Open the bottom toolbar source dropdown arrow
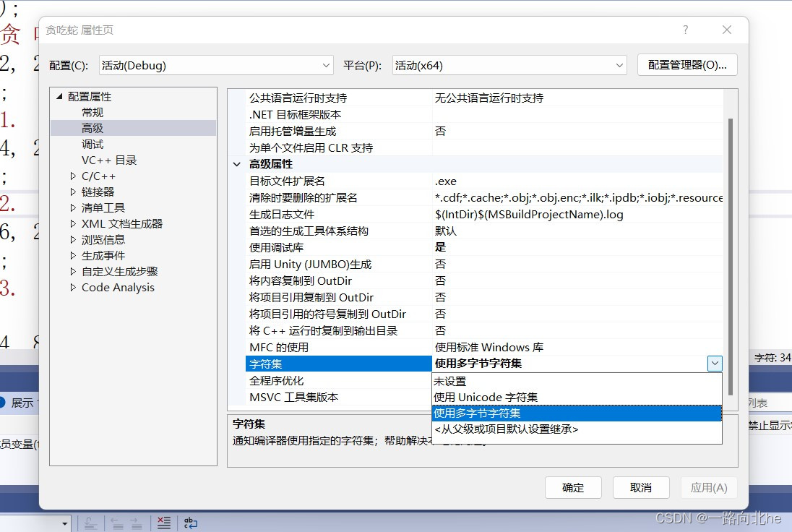The width and height of the screenshot is (792, 532). [64, 523]
